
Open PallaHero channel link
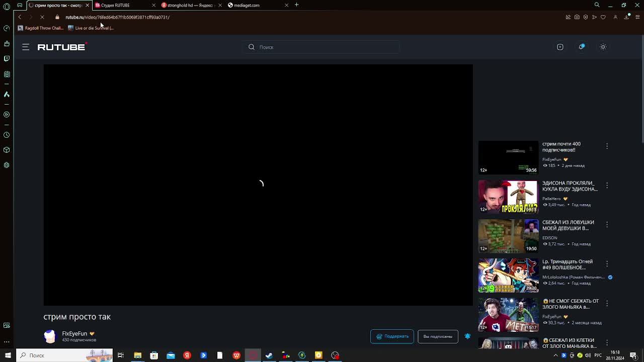coord(551,199)
